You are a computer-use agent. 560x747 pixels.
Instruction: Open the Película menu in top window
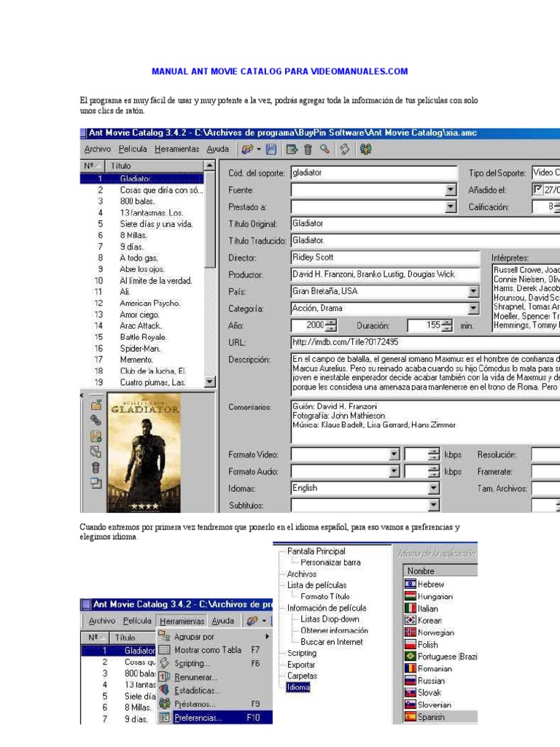point(133,150)
